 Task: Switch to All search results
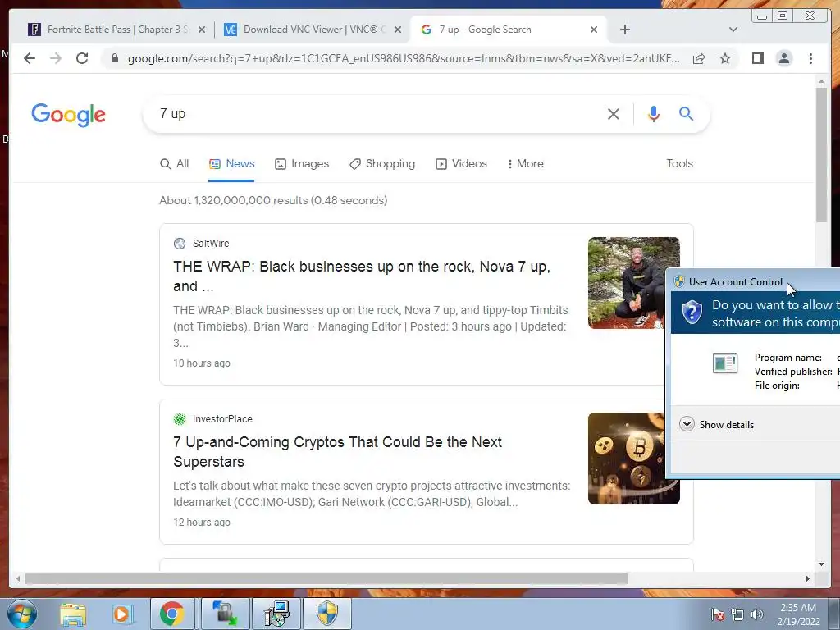[x=174, y=164]
